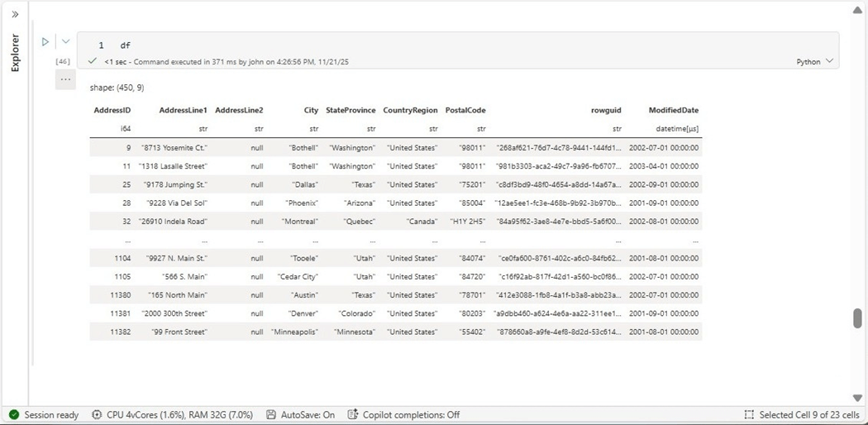This screenshot has height=425, width=868.
Task: Open run options dropdown beside run button
Action: tap(65, 41)
